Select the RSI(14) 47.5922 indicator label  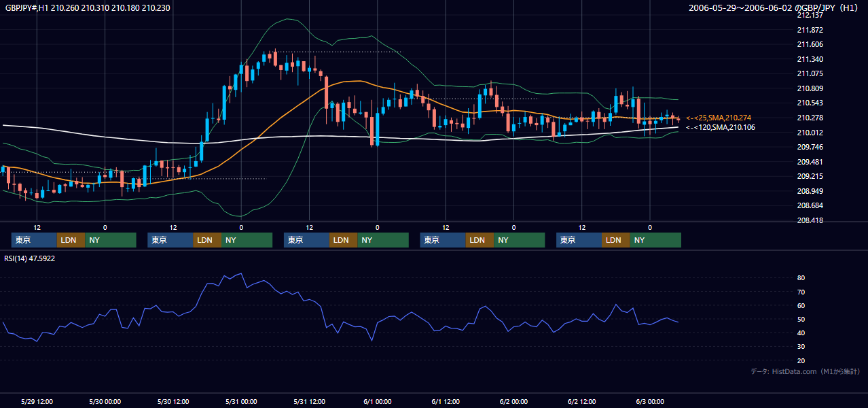coord(30,258)
